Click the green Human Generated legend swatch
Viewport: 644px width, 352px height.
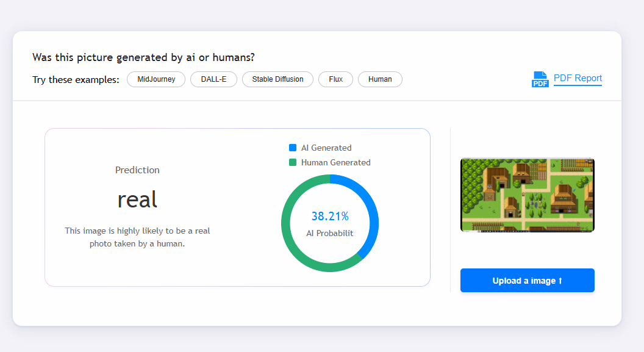(x=293, y=162)
